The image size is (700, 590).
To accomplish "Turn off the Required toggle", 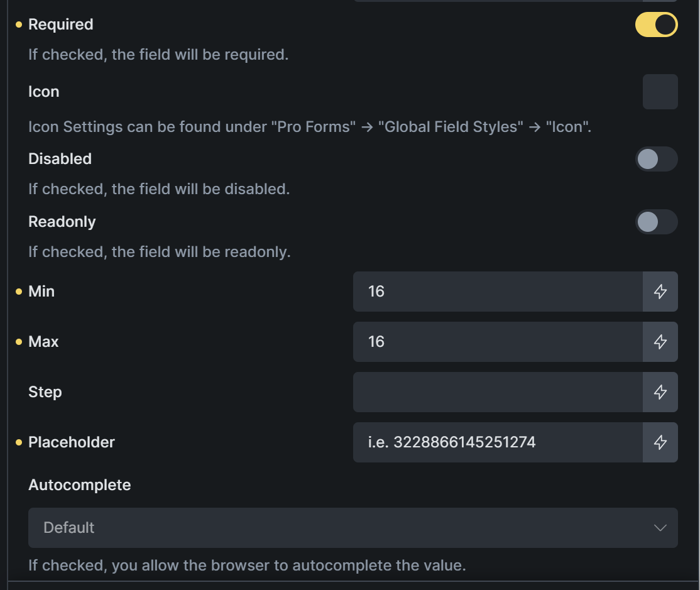I will click(x=656, y=25).
